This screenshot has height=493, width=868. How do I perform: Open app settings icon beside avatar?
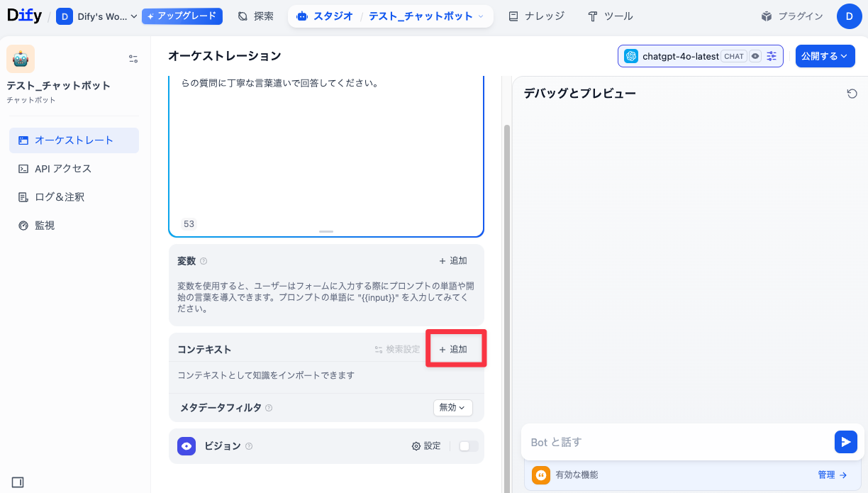tap(133, 59)
